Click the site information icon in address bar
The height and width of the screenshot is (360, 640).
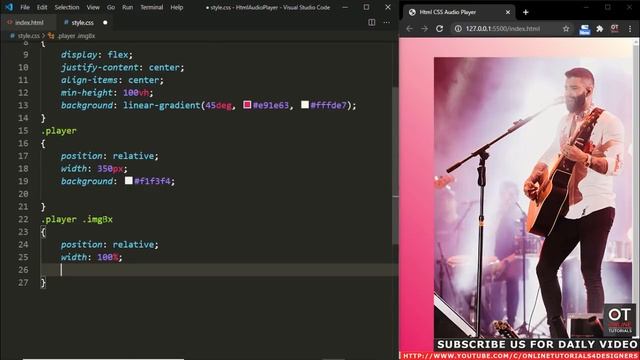pyautogui.click(x=458, y=29)
